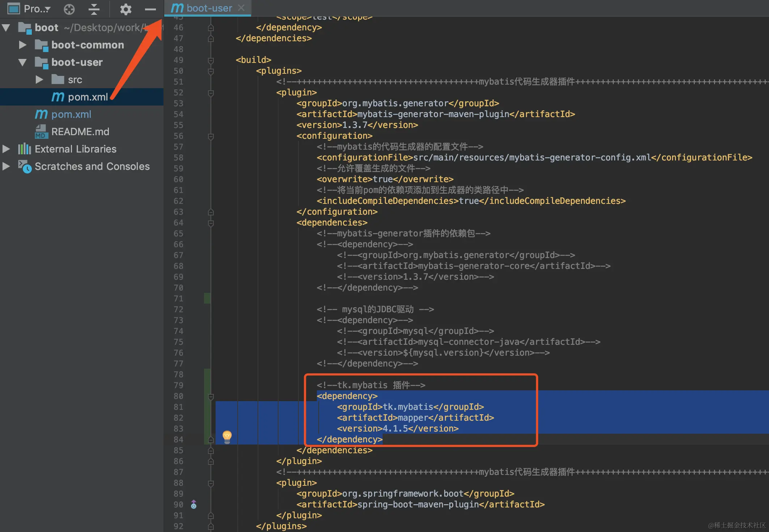Fold the dependencies tag at line 64
This screenshot has height=532, width=769.
coord(211,223)
